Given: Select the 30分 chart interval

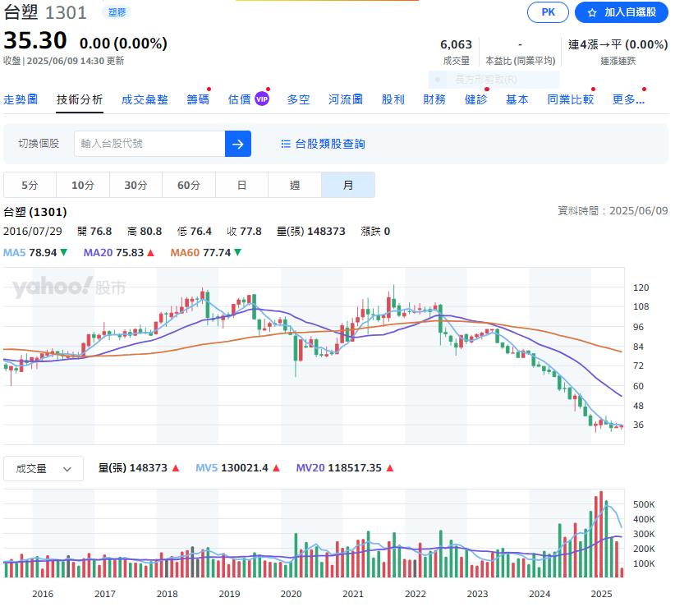Looking at the screenshot, I should 136,185.
